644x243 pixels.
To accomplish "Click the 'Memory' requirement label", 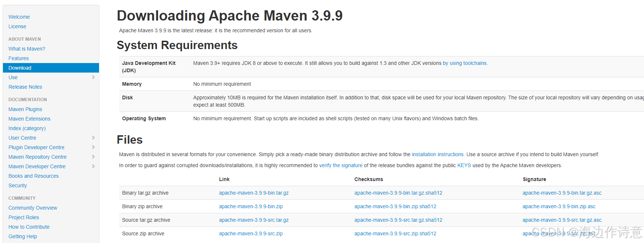I will (x=132, y=84).
